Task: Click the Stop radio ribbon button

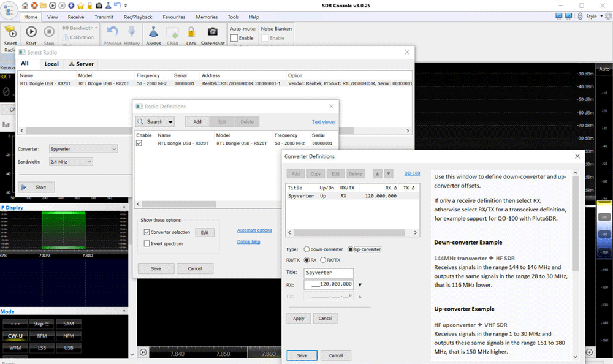Action: tap(49, 36)
